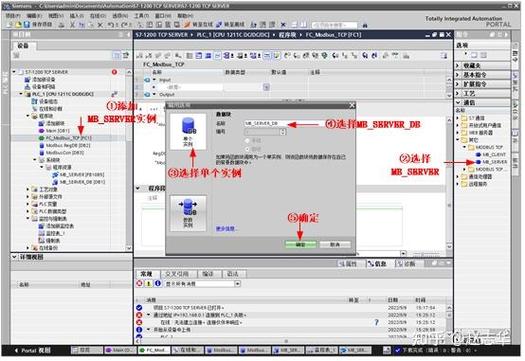525x361 pixels.
Task: Toggle the error message filter icon
Action: pos(139,284)
